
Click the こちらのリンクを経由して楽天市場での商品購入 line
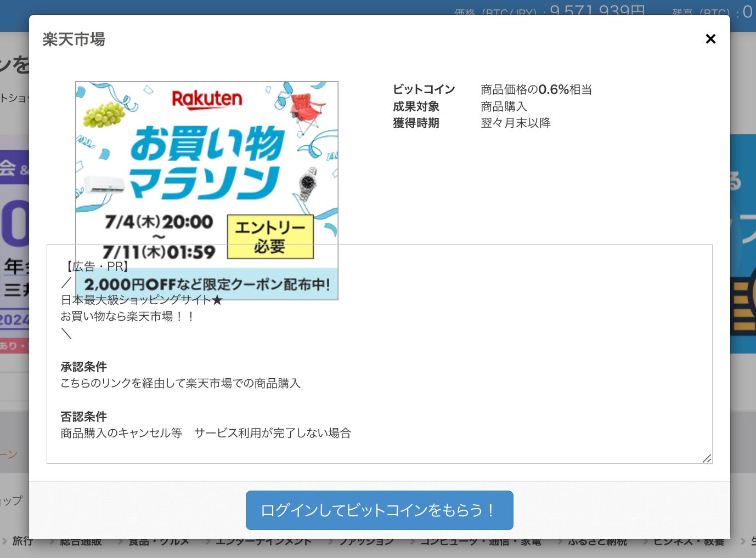point(180,383)
